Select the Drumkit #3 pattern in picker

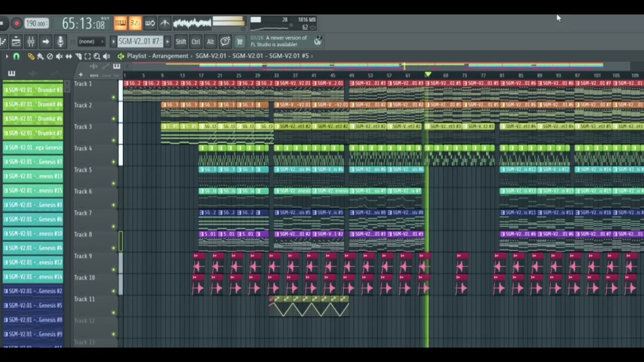point(33,90)
